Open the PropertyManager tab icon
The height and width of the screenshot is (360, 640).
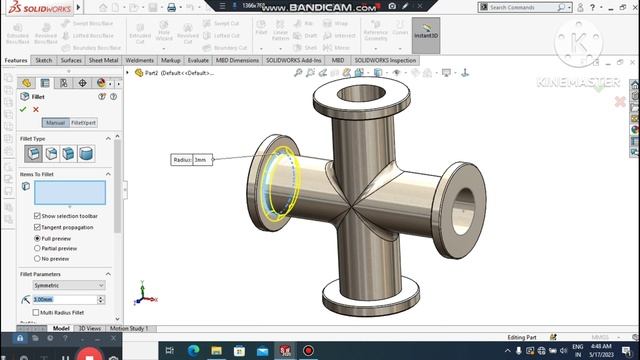pyautogui.click(x=45, y=83)
